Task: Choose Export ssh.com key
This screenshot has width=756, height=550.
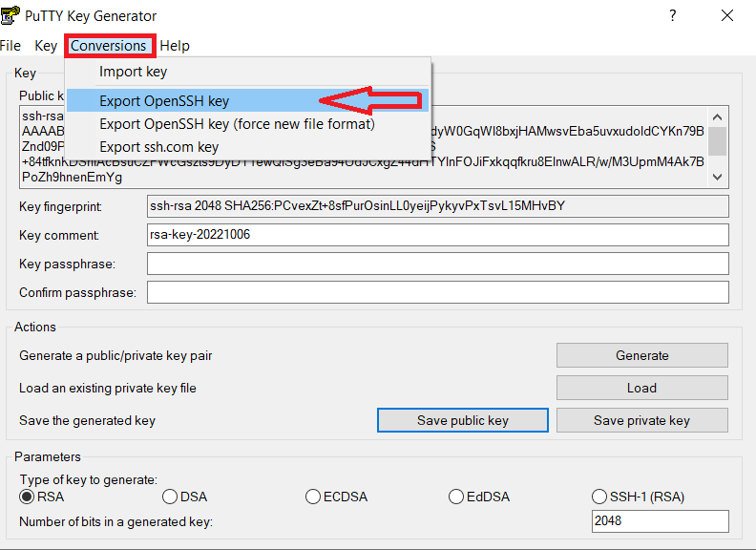Action: click(247, 147)
